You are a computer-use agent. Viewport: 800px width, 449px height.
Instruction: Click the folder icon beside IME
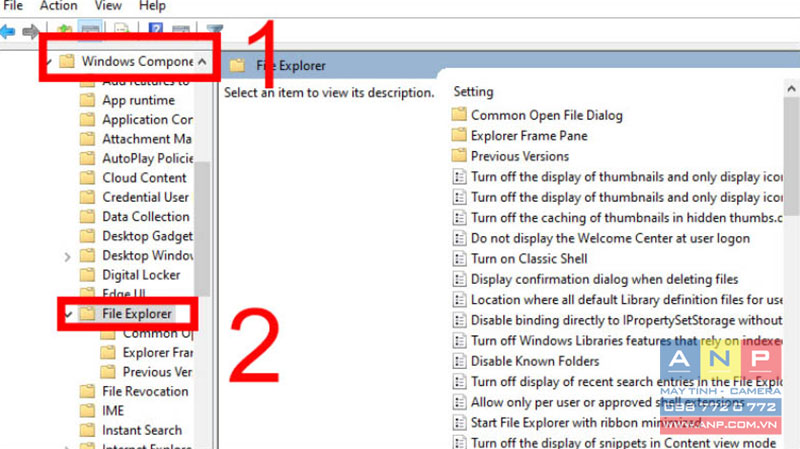88,410
